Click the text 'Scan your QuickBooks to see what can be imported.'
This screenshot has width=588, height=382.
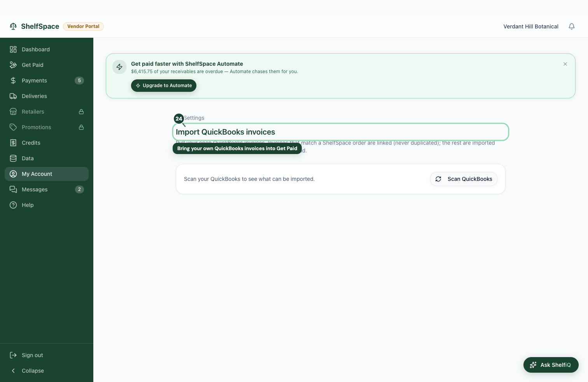(x=249, y=179)
